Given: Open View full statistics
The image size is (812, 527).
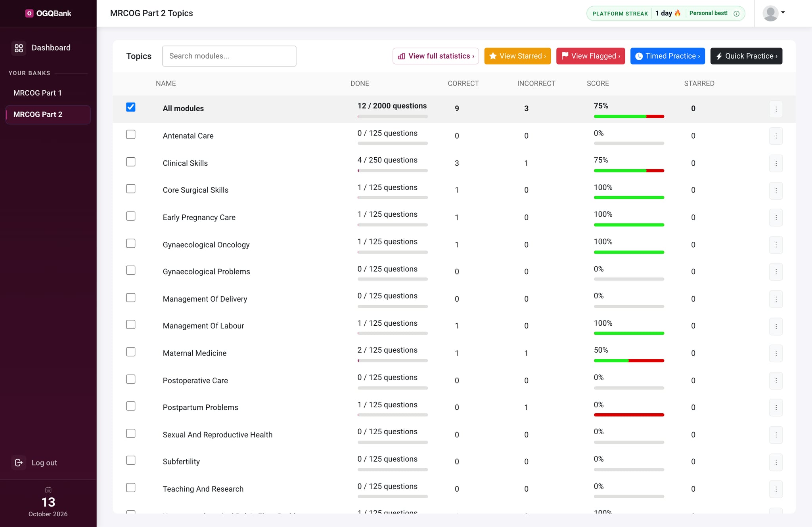Looking at the screenshot, I should pos(436,56).
